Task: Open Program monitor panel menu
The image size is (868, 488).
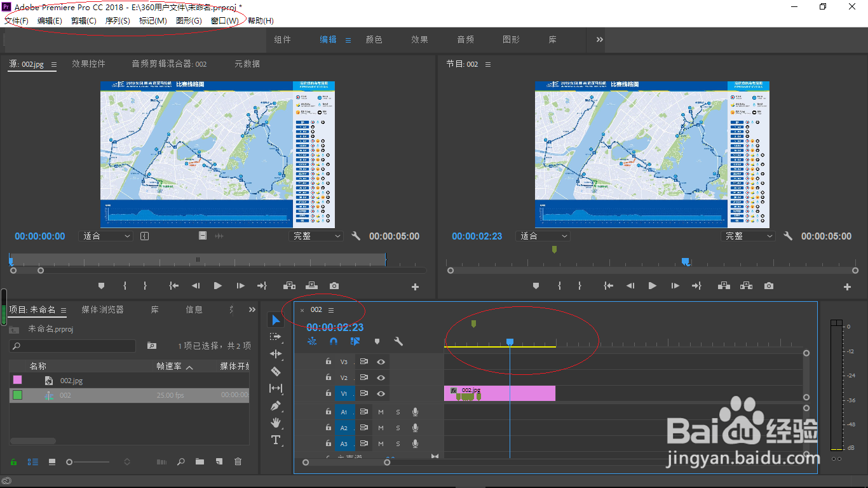Action: (488, 64)
